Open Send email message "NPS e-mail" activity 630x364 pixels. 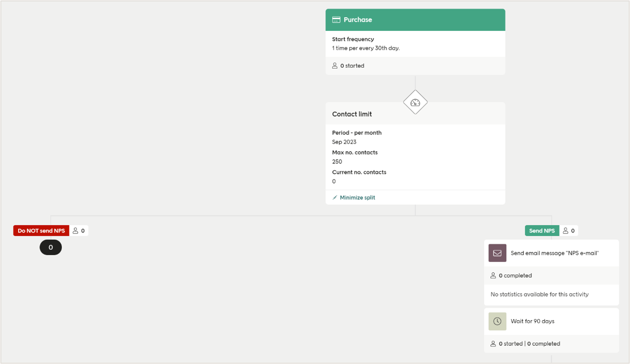(551, 253)
